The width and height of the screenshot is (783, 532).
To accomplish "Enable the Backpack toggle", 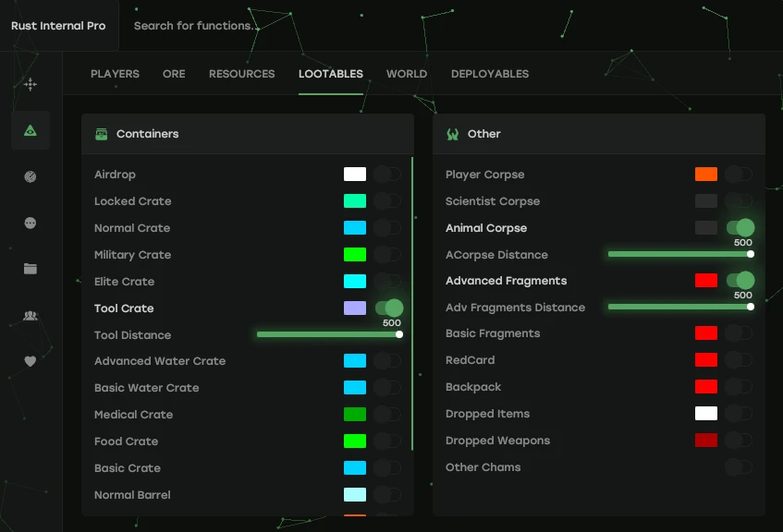I will tap(739, 387).
